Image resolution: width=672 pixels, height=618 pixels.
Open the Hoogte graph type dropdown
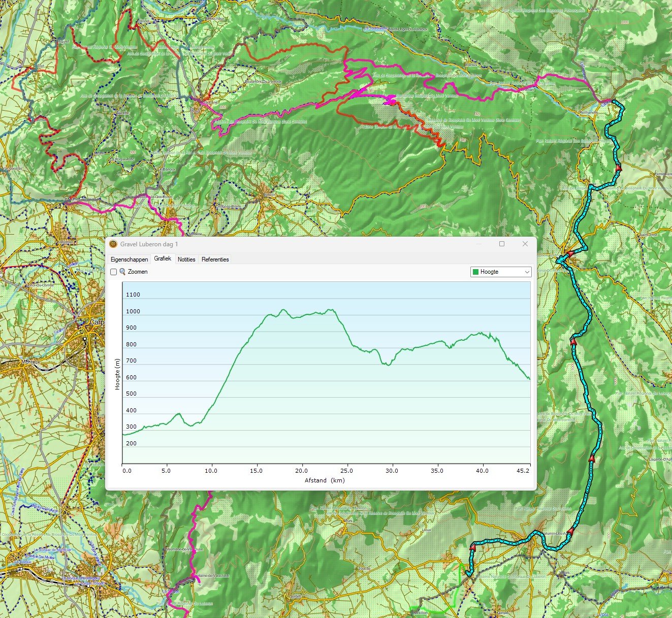click(500, 272)
